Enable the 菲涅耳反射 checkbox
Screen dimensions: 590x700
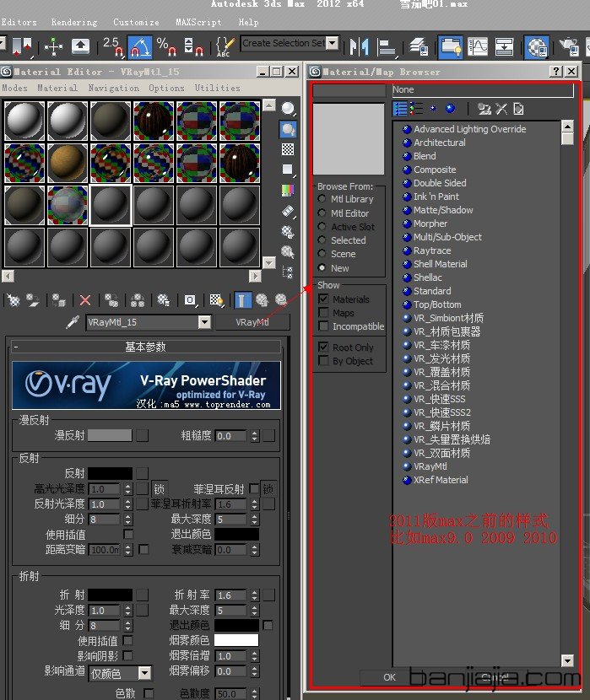click(254, 488)
